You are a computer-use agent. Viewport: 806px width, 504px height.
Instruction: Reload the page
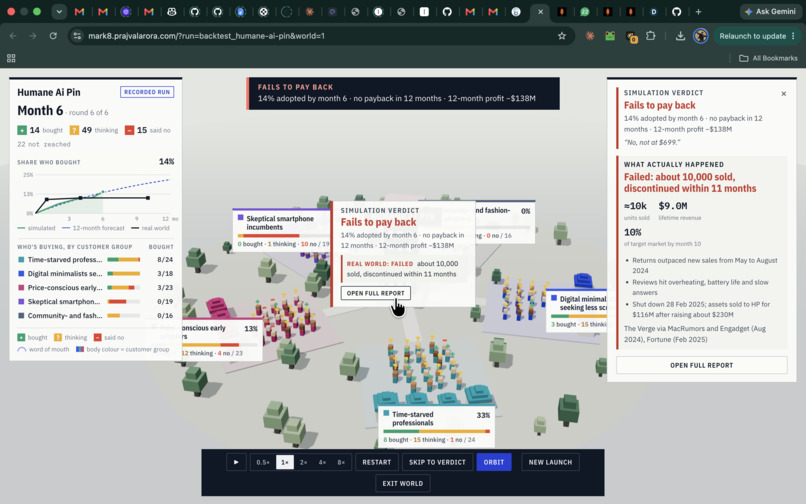[x=53, y=35]
